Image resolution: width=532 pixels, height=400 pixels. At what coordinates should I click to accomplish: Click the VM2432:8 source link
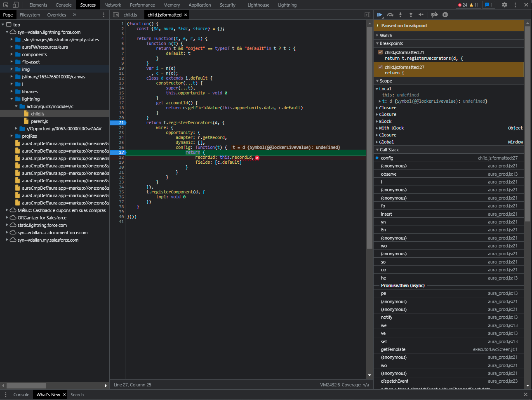[x=330, y=385]
